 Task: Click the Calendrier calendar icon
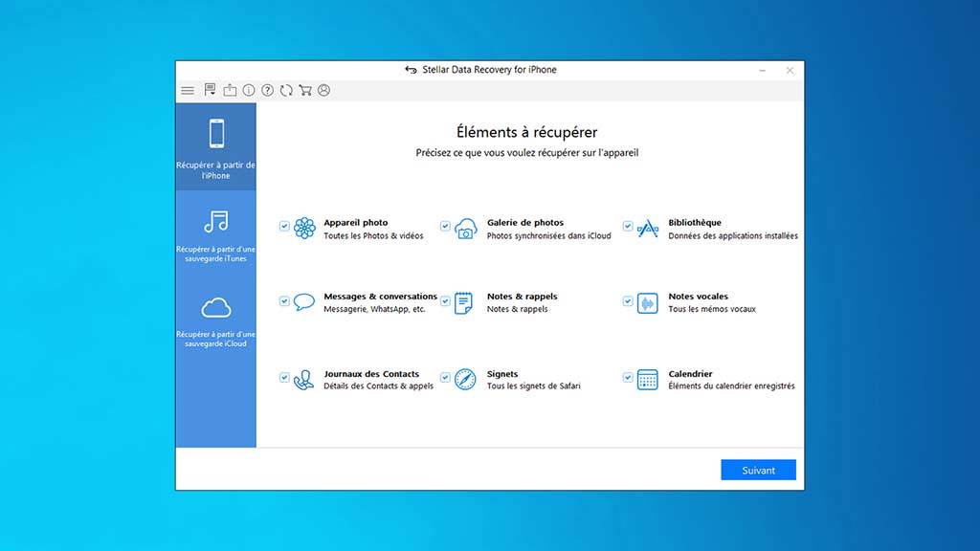(x=648, y=380)
